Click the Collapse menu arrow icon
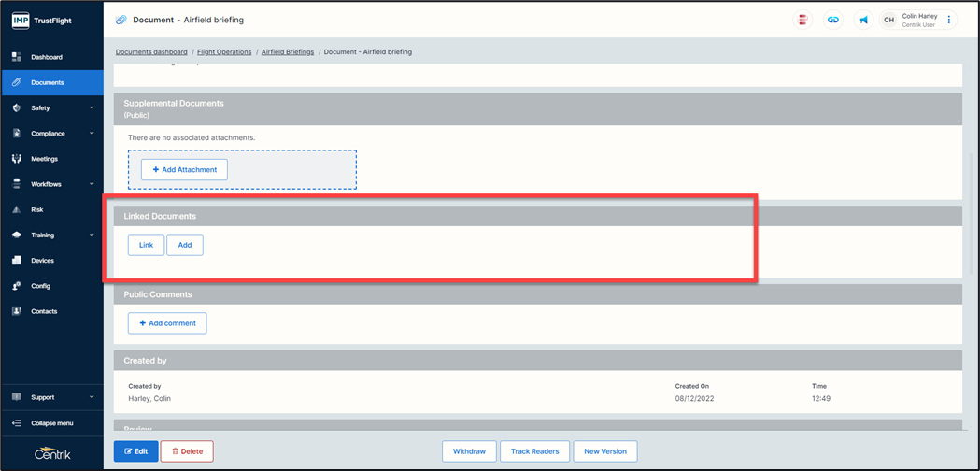This screenshot has height=471, width=980. click(17, 423)
